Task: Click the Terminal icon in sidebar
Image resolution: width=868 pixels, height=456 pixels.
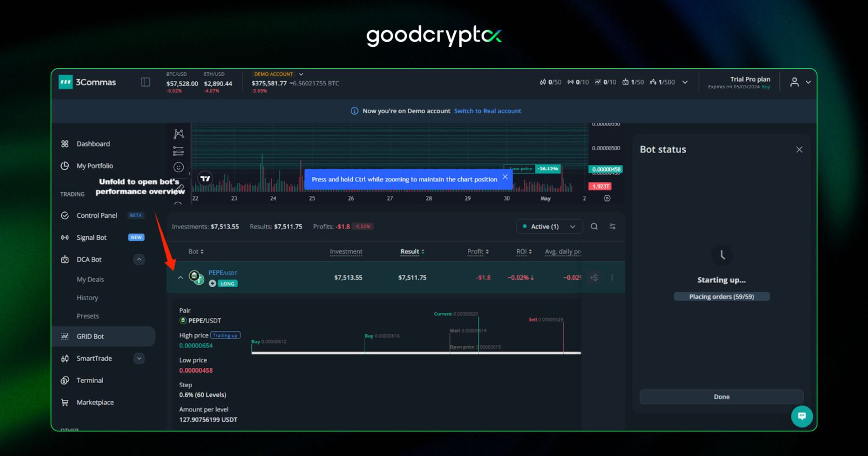Action: coord(65,380)
